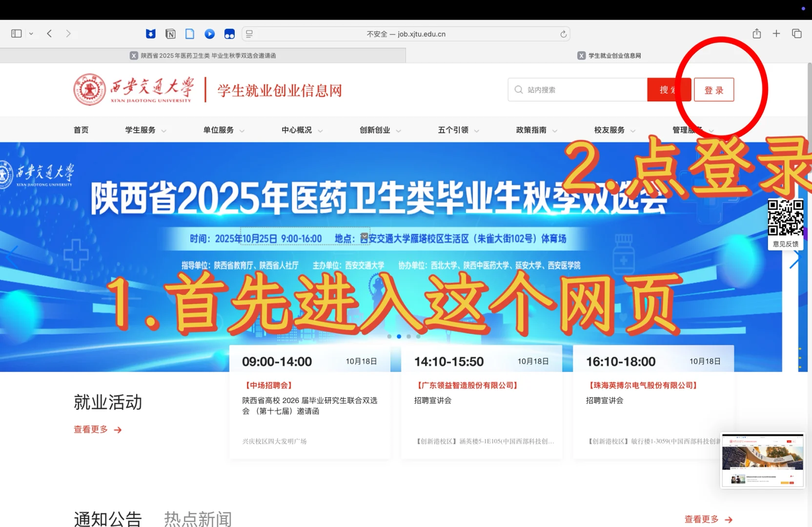Switch to the 热点新闻 tab
Image resolution: width=812 pixels, height=527 pixels.
click(198, 519)
